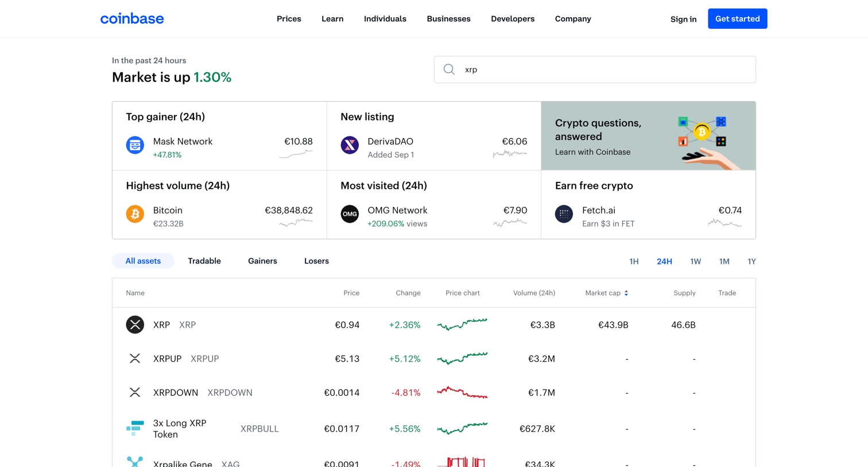Click the Get started button
Screen dimensions: 868x467
click(x=737, y=19)
